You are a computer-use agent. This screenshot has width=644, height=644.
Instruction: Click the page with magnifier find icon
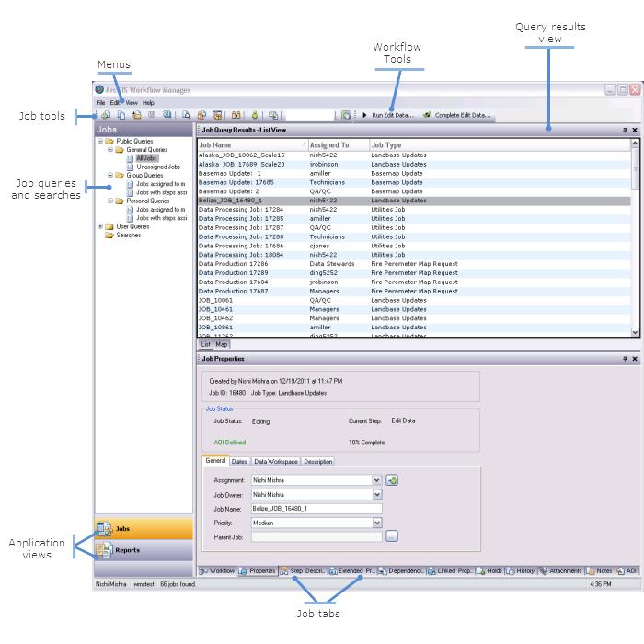(186, 115)
